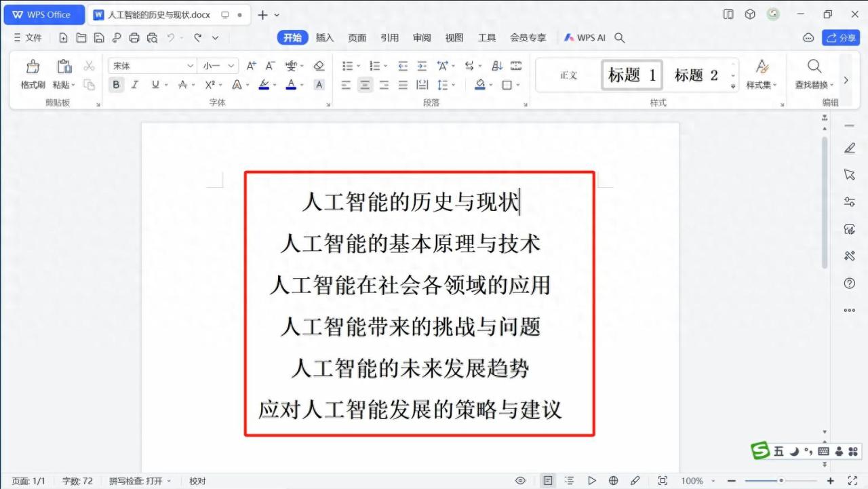Image resolution: width=868 pixels, height=489 pixels.
Task: Click the focus mode frame icon in status bar
Action: 663,481
